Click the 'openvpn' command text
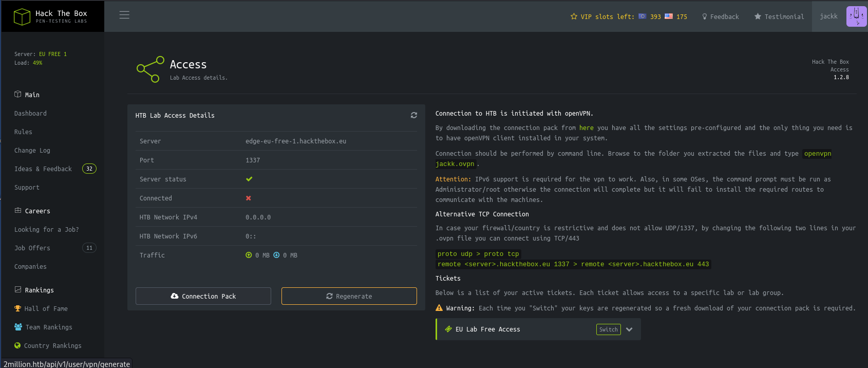The image size is (868, 368). click(x=818, y=154)
